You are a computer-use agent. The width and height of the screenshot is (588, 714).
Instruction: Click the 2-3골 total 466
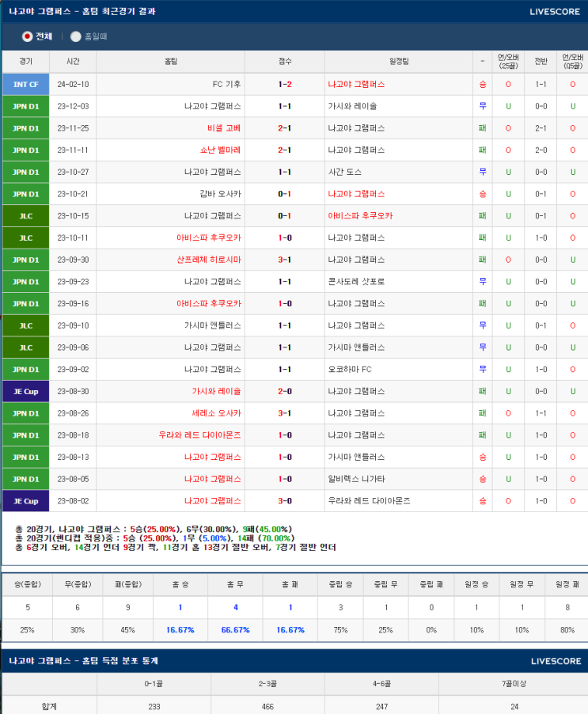tap(267, 707)
